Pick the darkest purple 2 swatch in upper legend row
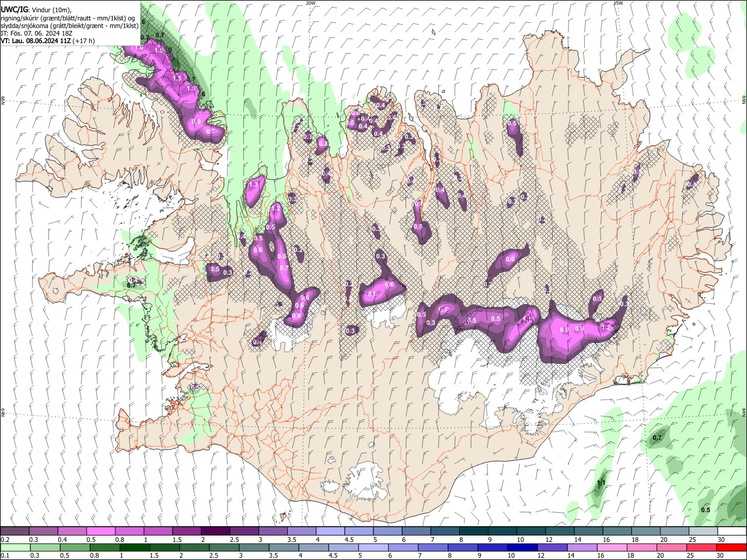Image resolution: width=747 pixels, height=560 pixels. click(x=215, y=531)
